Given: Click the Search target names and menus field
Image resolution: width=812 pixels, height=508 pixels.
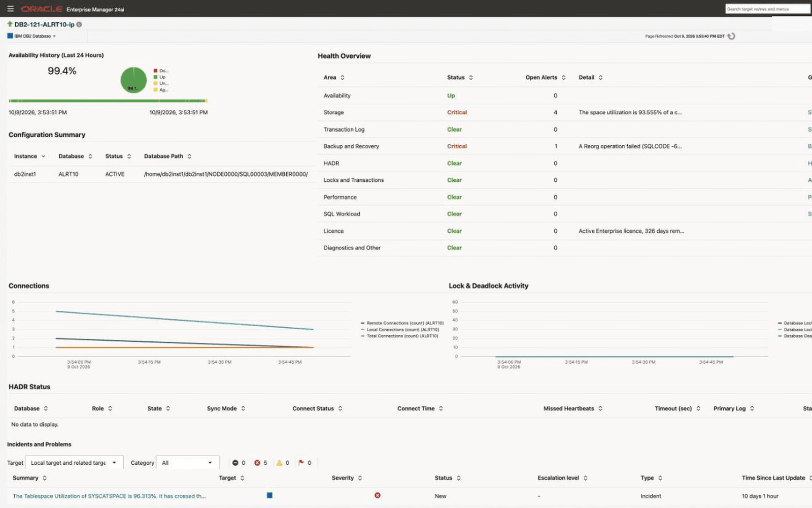Looking at the screenshot, I should coord(767,9).
